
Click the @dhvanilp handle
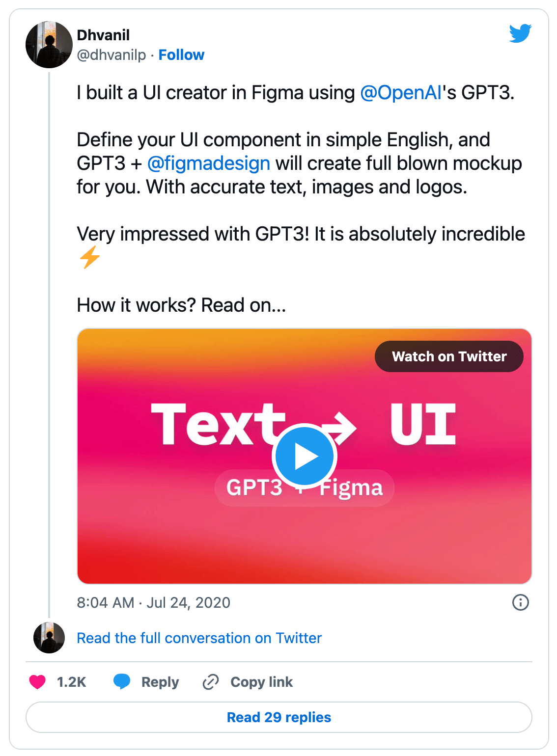click(111, 55)
